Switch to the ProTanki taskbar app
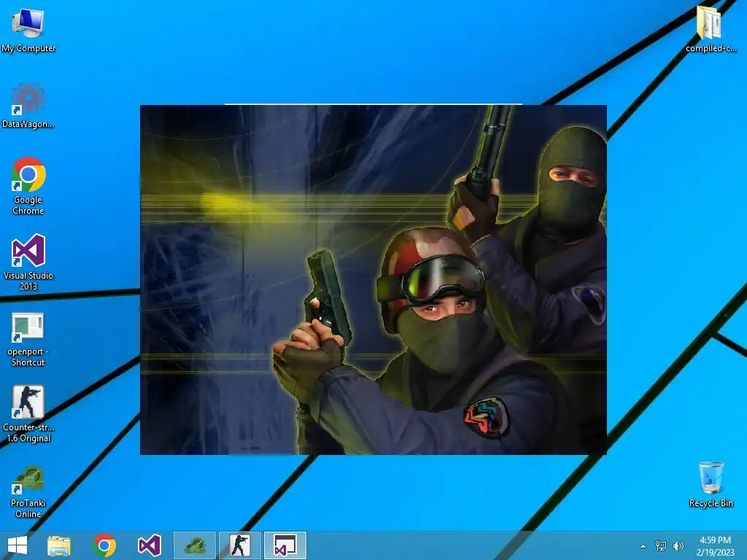 [x=194, y=545]
